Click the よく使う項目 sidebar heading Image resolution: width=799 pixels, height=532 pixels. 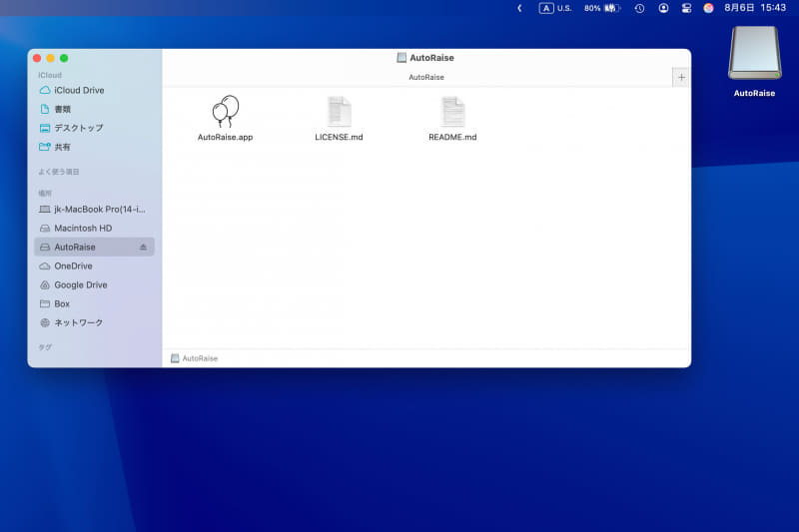(59, 172)
